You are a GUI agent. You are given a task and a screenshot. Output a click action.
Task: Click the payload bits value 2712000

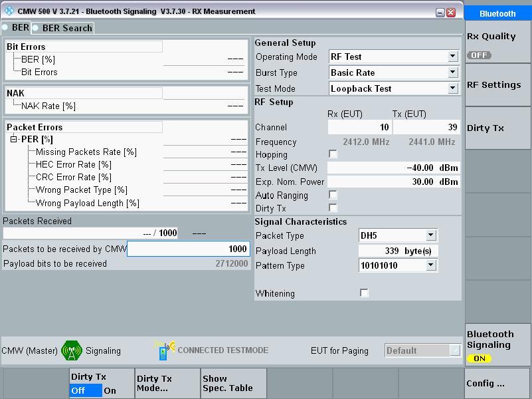click(x=231, y=263)
